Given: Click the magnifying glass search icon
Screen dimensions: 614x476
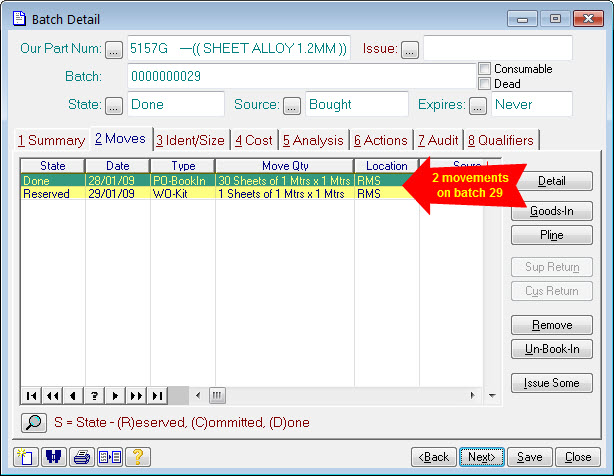Looking at the screenshot, I should click(34, 422).
